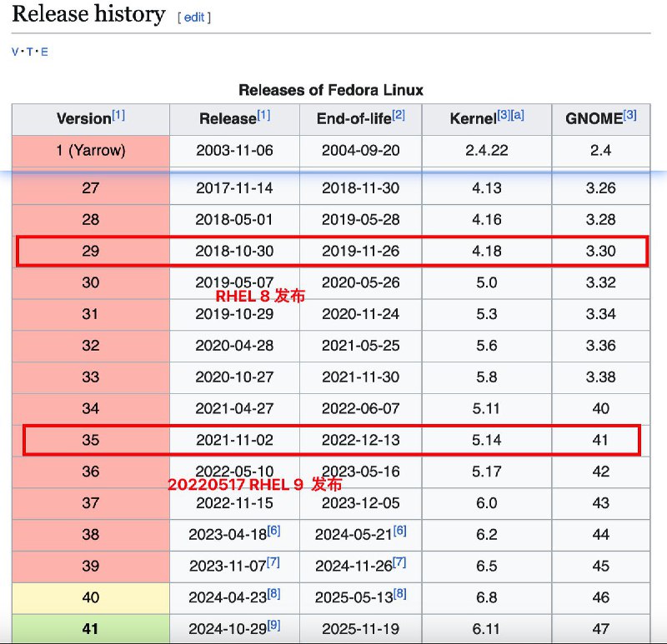This screenshot has width=667, height=644.
Task: Follow reference [2] next to End-of-life
Action: [x=399, y=116]
